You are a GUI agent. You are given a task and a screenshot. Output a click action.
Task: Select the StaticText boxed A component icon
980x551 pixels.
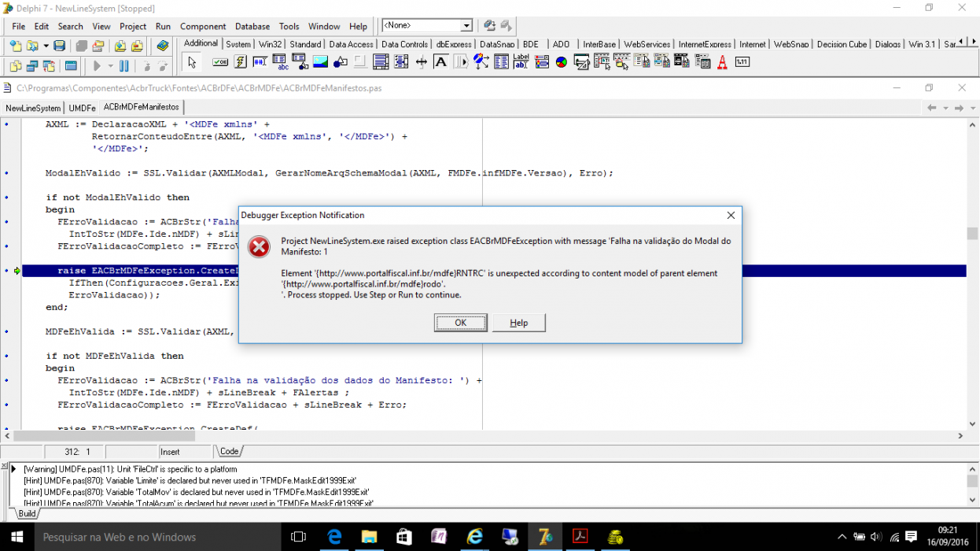point(441,62)
